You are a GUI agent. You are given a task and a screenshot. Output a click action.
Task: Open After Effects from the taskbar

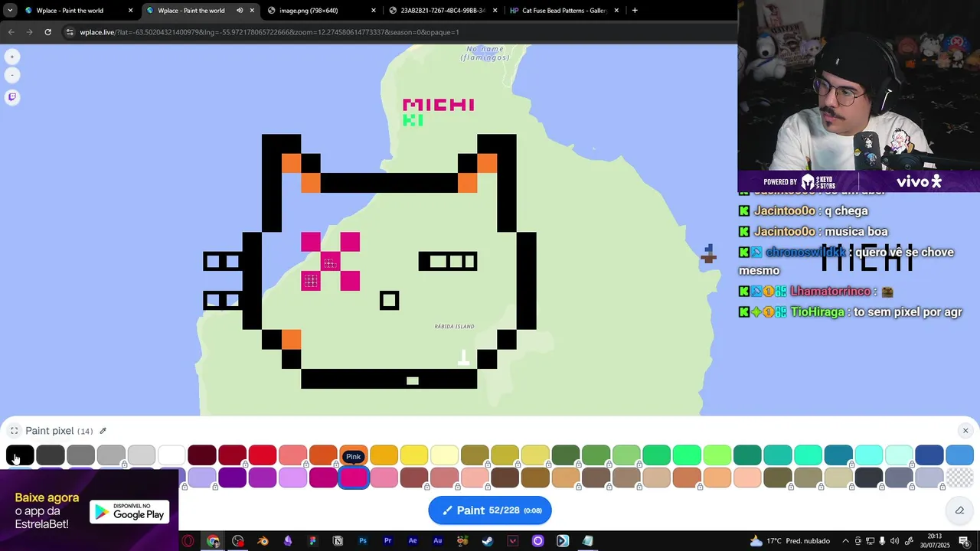413,541
